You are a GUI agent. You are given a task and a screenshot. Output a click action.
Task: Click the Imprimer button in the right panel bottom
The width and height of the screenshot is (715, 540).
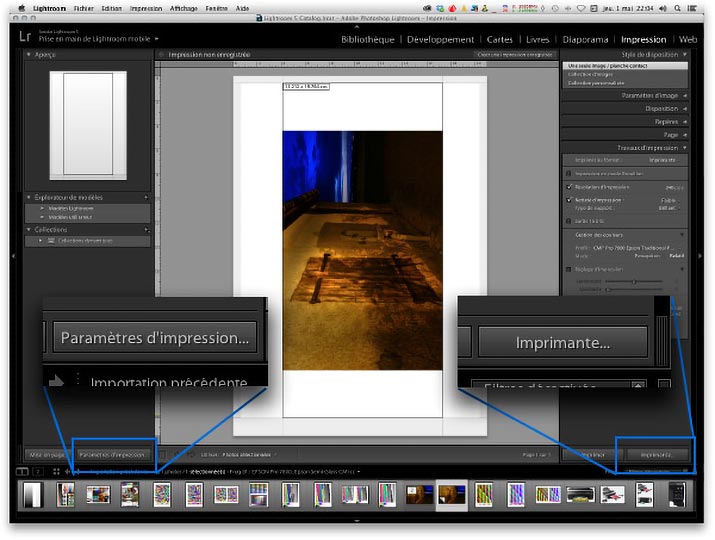(592, 455)
